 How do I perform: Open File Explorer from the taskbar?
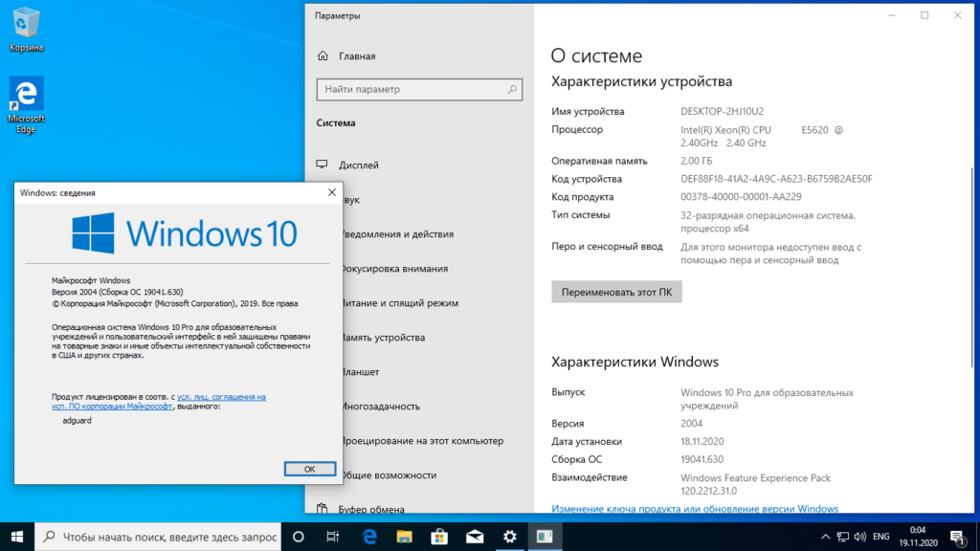point(405,537)
